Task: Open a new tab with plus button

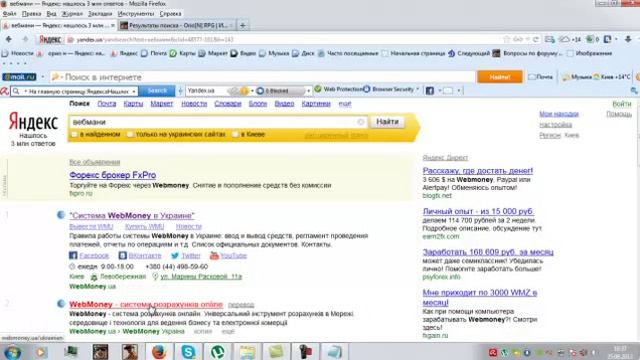Action: click(x=242, y=25)
